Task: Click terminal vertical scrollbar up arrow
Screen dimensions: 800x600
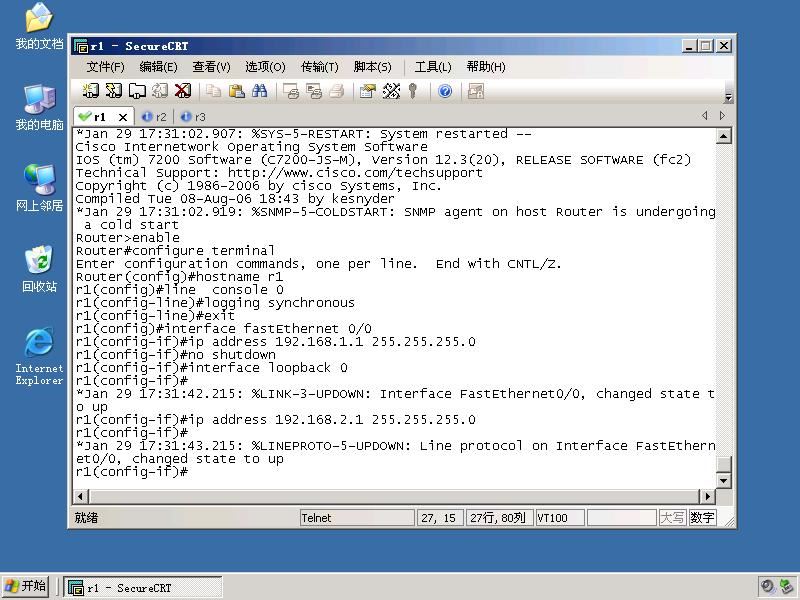Action: 723,136
